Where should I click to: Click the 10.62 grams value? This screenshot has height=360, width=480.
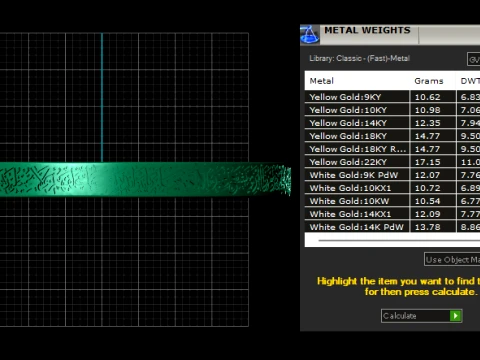(427, 97)
